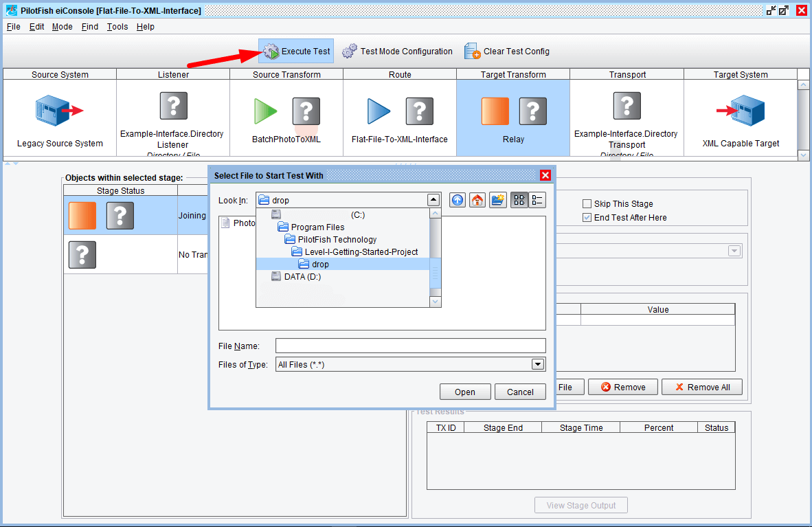This screenshot has height=527, width=812.
Task: Open the Mode menu
Action: click(62, 26)
